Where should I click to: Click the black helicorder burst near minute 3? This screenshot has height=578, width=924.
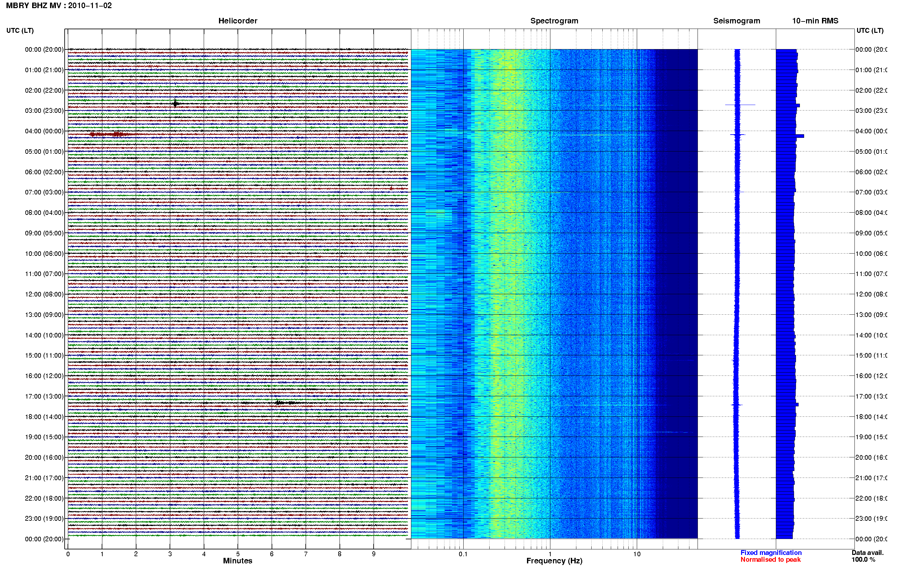tap(175, 103)
